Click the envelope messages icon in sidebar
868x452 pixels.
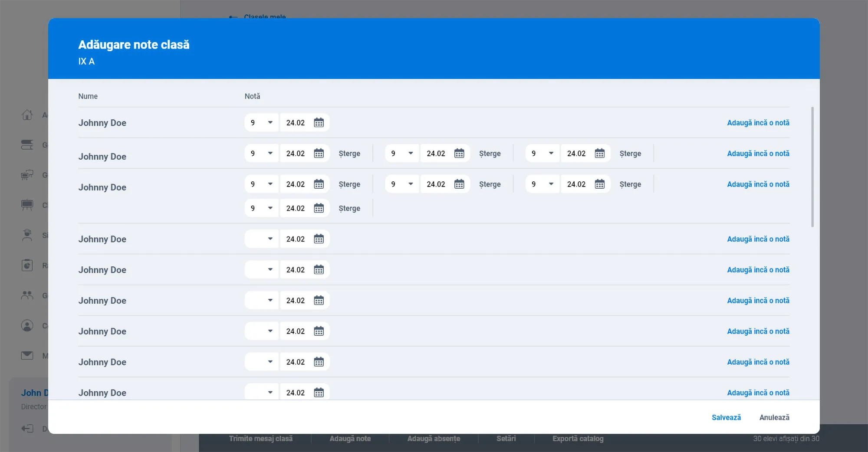tap(27, 356)
